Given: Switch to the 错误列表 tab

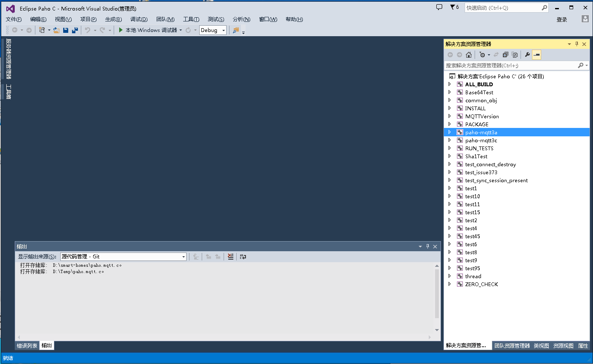Looking at the screenshot, I should click(27, 345).
